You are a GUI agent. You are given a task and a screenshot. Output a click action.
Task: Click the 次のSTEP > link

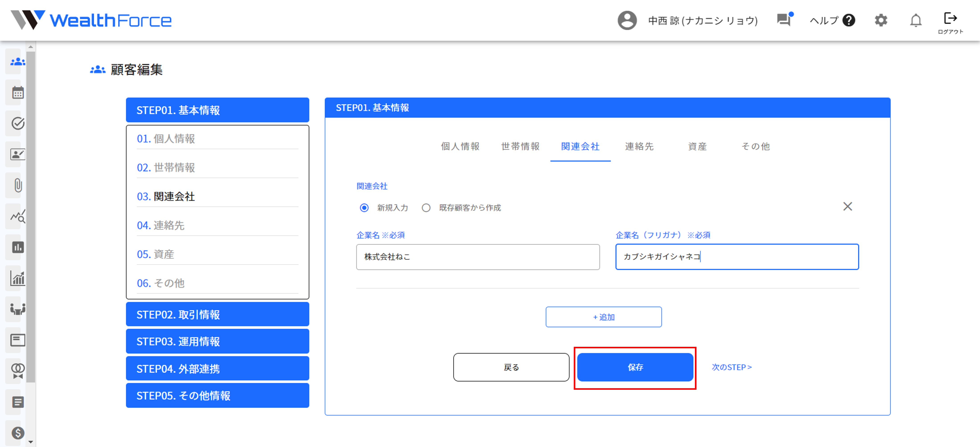(732, 367)
